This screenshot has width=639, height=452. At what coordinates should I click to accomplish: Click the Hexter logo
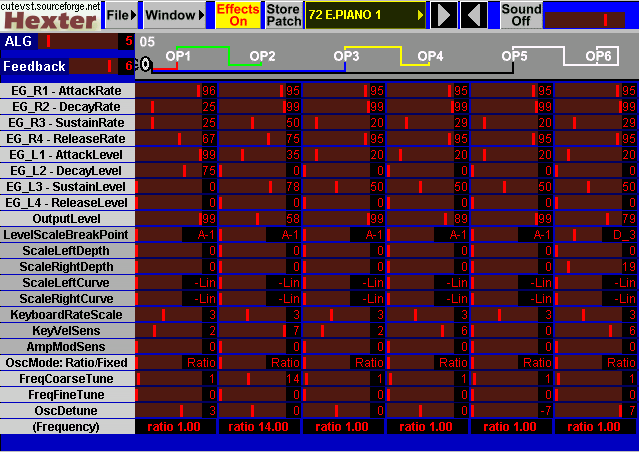pyautogui.click(x=51, y=20)
